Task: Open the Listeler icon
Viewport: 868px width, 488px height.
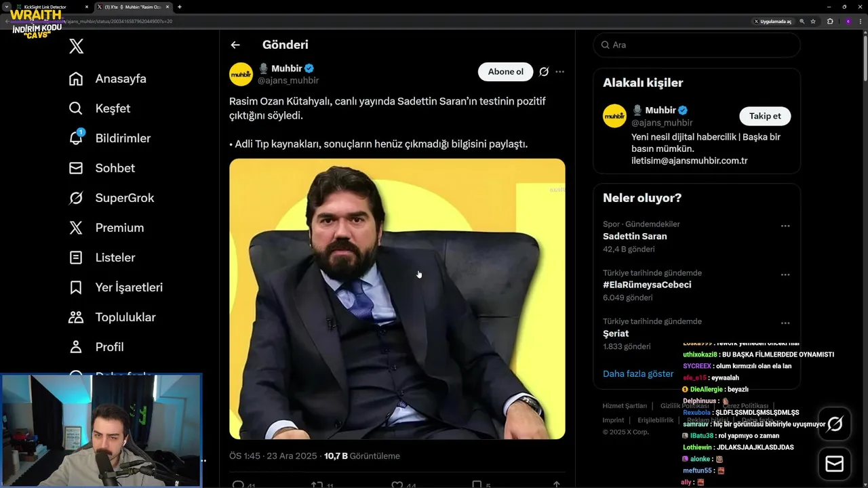Action: pyautogui.click(x=77, y=258)
